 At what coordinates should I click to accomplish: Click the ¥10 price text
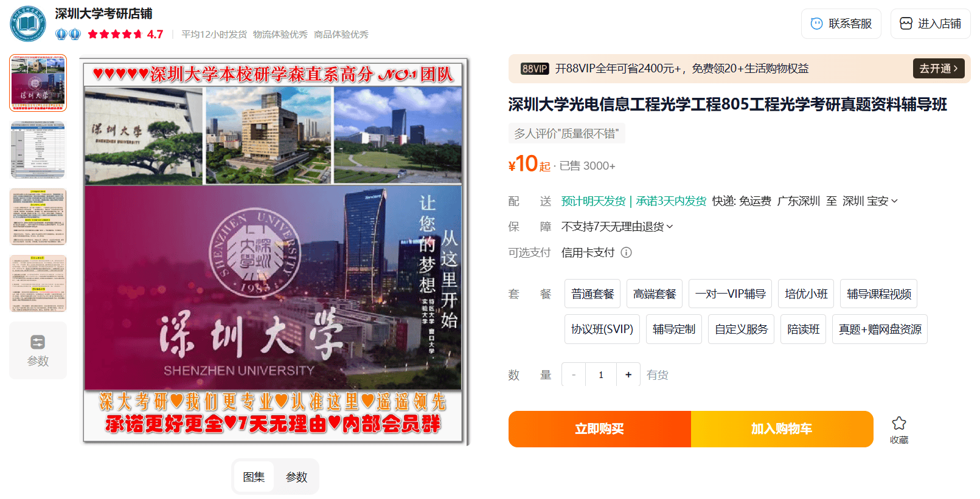(x=523, y=164)
